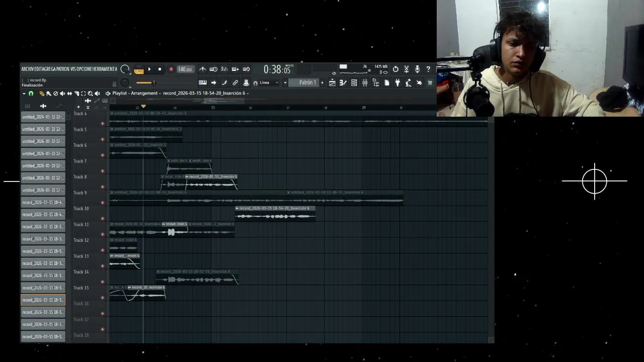Viewport: 644px width, 362px height.
Task: Open the Piano roll view icon
Action: click(343, 83)
